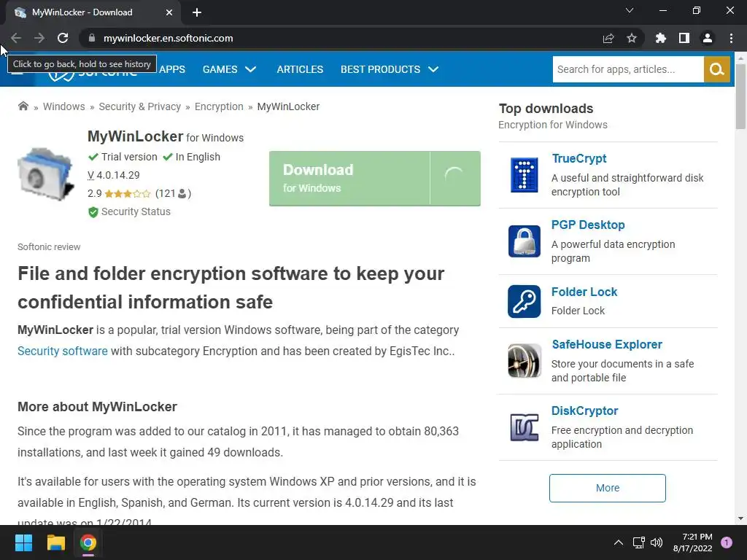Open the tab search chevron

(630, 10)
